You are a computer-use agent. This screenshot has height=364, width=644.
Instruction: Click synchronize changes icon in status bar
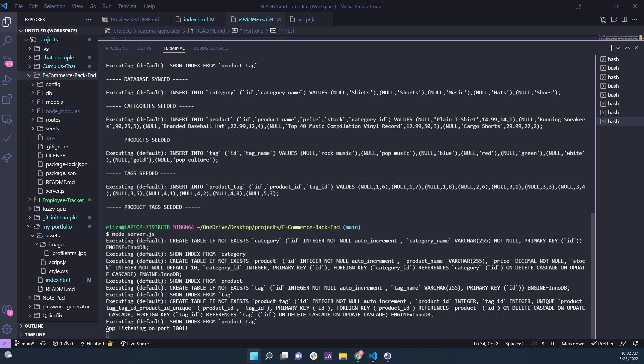(x=43, y=344)
